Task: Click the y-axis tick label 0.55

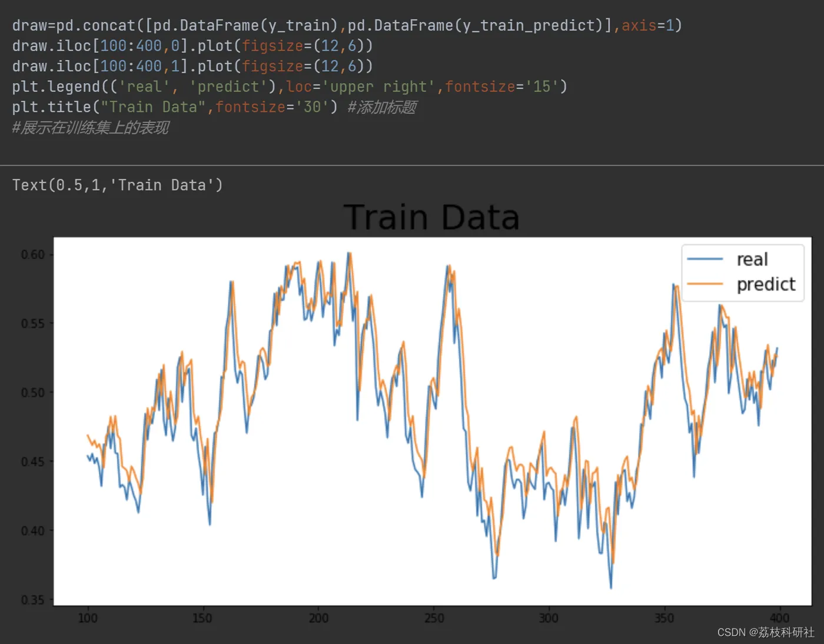Action: [x=33, y=323]
